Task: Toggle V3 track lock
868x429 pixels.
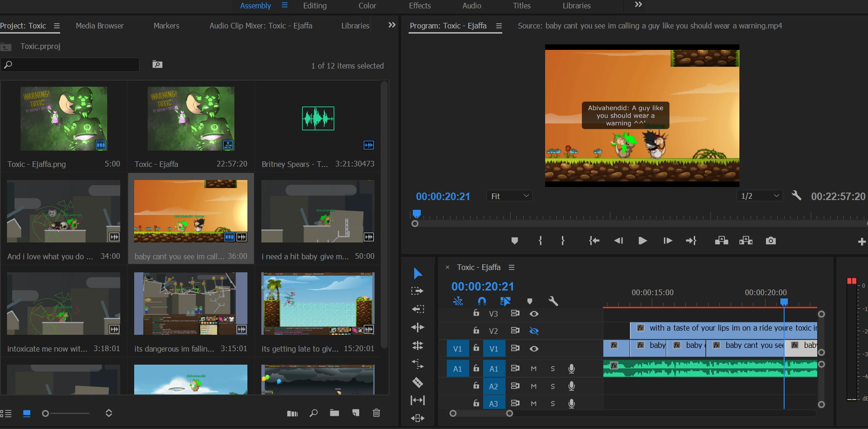Action: pyautogui.click(x=476, y=313)
